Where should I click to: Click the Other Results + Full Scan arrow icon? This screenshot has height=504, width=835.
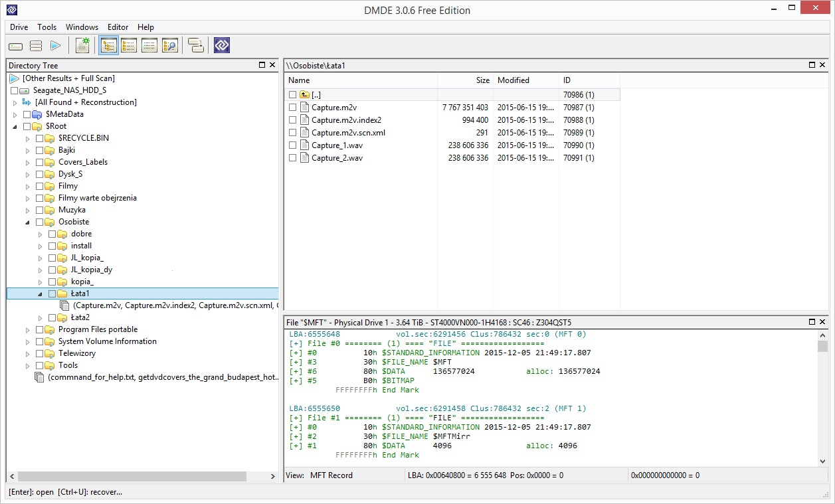(15, 78)
